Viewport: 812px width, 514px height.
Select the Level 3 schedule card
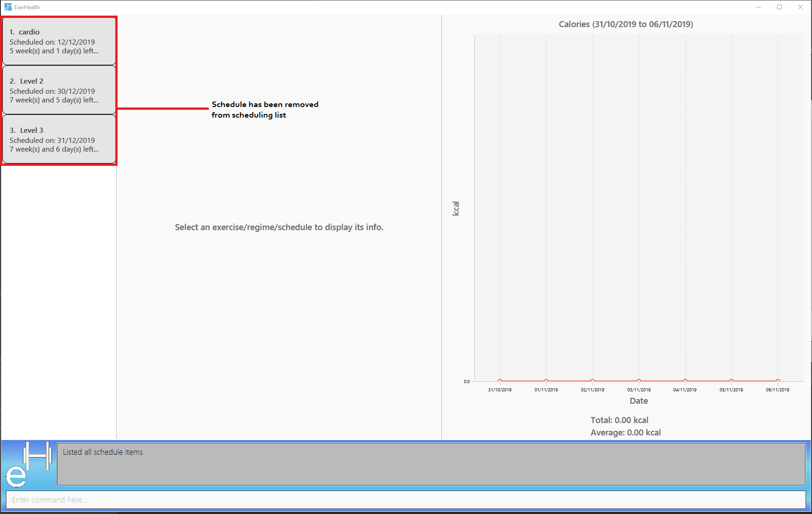click(x=59, y=139)
